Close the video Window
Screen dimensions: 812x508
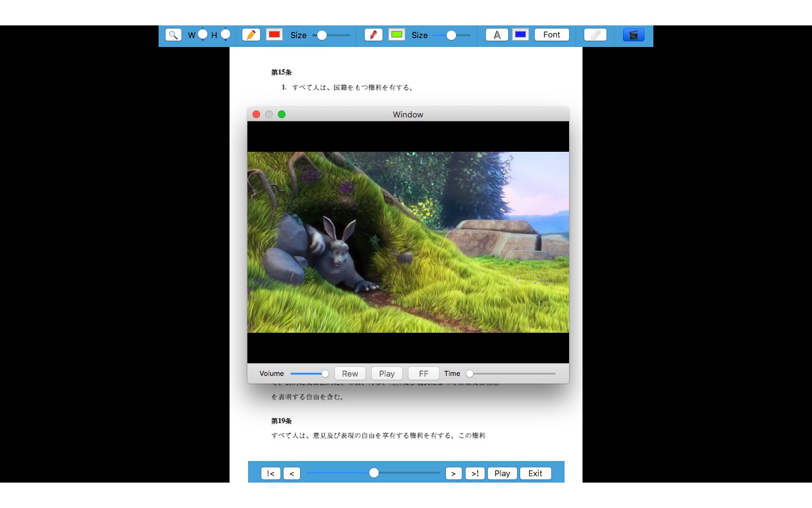[256, 114]
